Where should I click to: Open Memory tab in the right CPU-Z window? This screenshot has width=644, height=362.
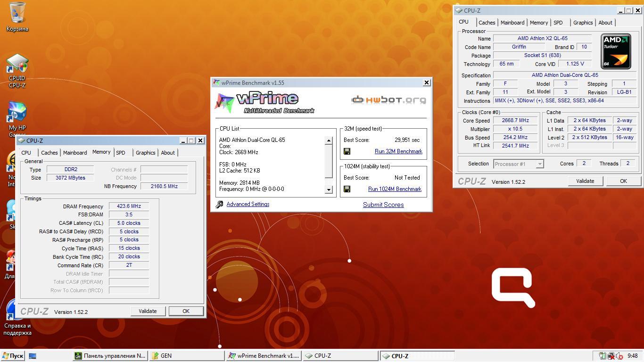[x=538, y=23]
